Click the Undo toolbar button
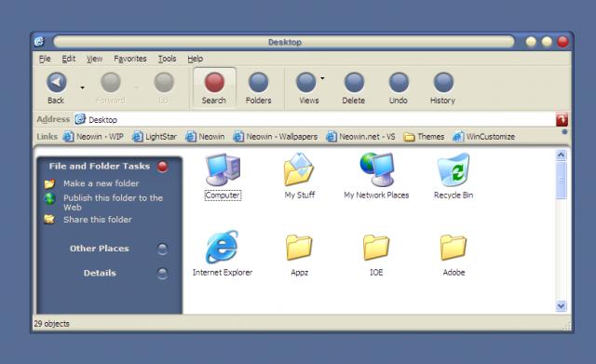Image resolution: width=596 pixels, height=364 pixels. pos(399,88)
